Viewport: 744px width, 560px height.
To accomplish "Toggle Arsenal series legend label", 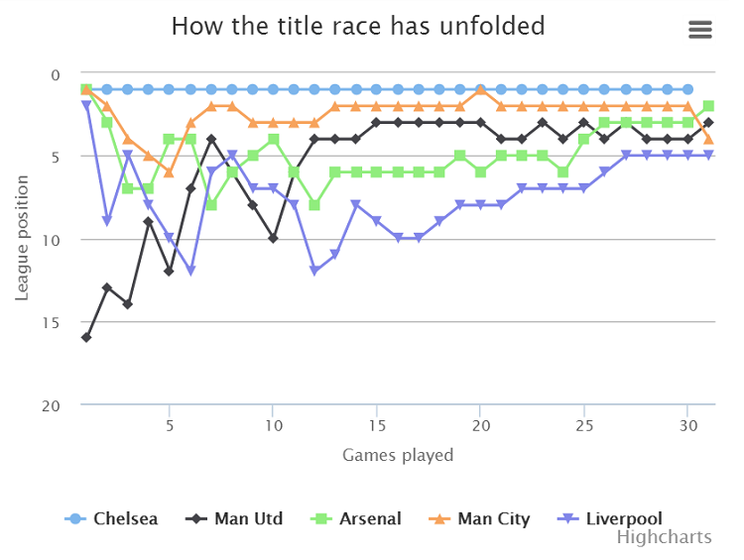I will click(370, 518).
